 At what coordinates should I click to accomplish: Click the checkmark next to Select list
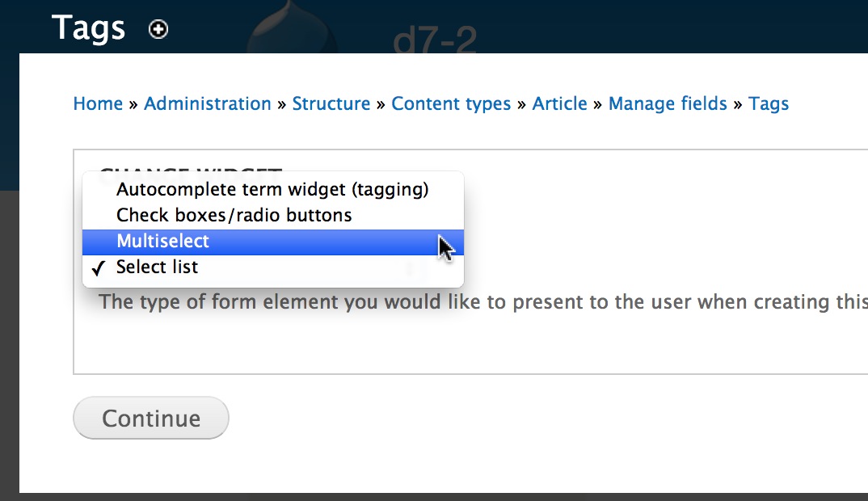point(98,268)
